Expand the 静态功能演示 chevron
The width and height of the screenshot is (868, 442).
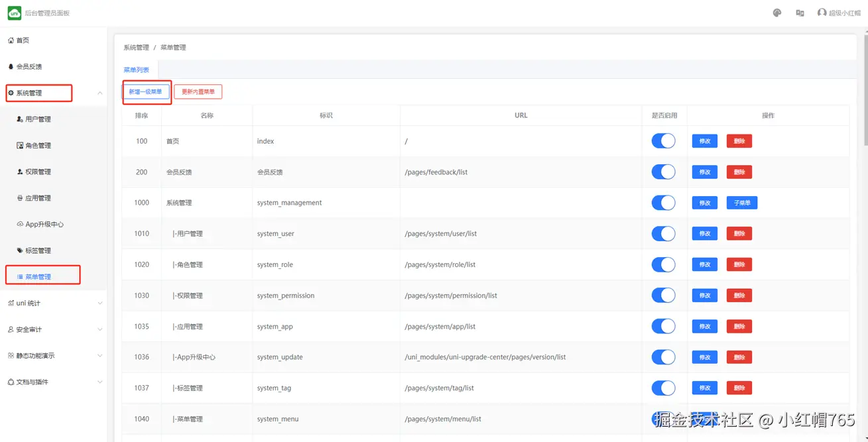[x=100, y=356]
